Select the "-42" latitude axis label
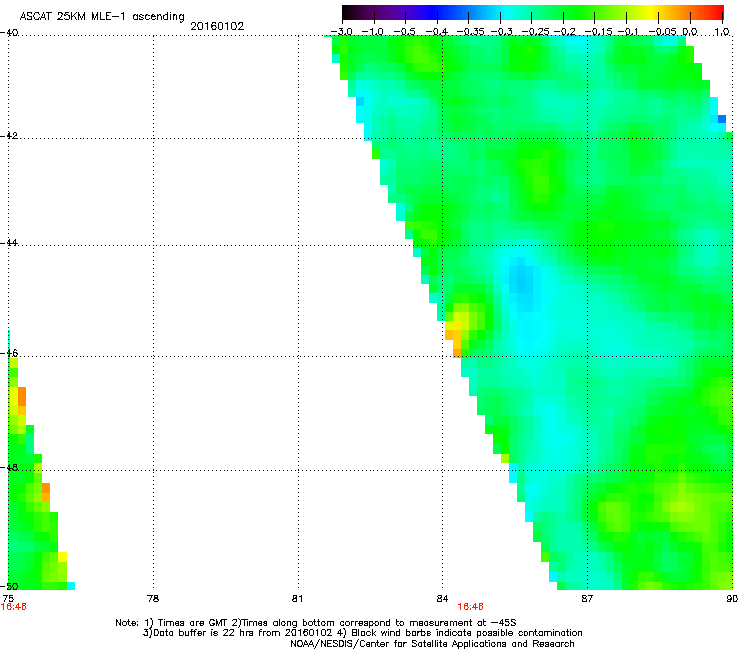Viewport: 740px width, 650px height. point(9,135)
